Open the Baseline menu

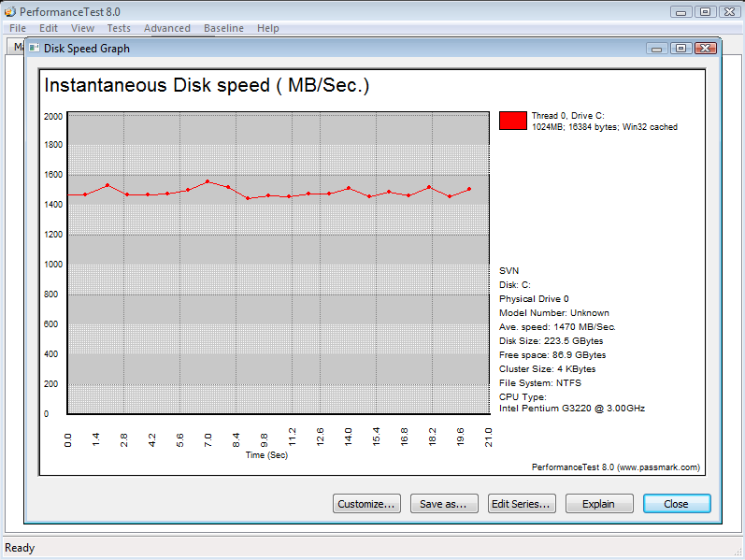tap(223, 28)
